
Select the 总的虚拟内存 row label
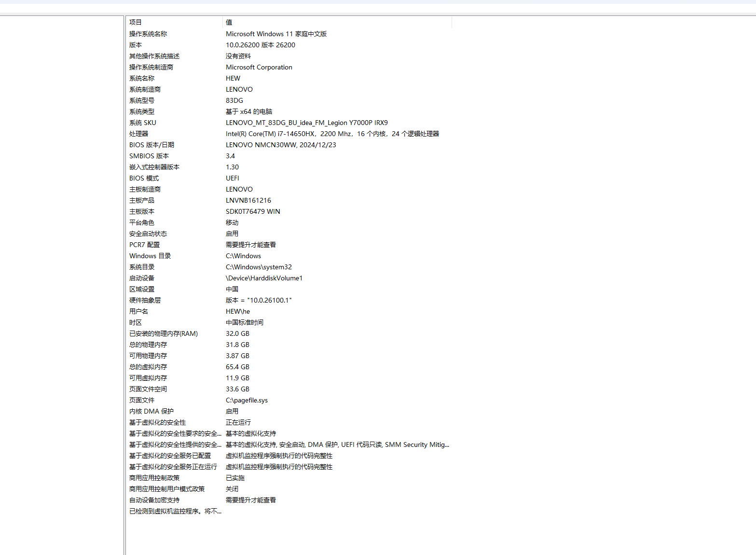pos(148,367)
